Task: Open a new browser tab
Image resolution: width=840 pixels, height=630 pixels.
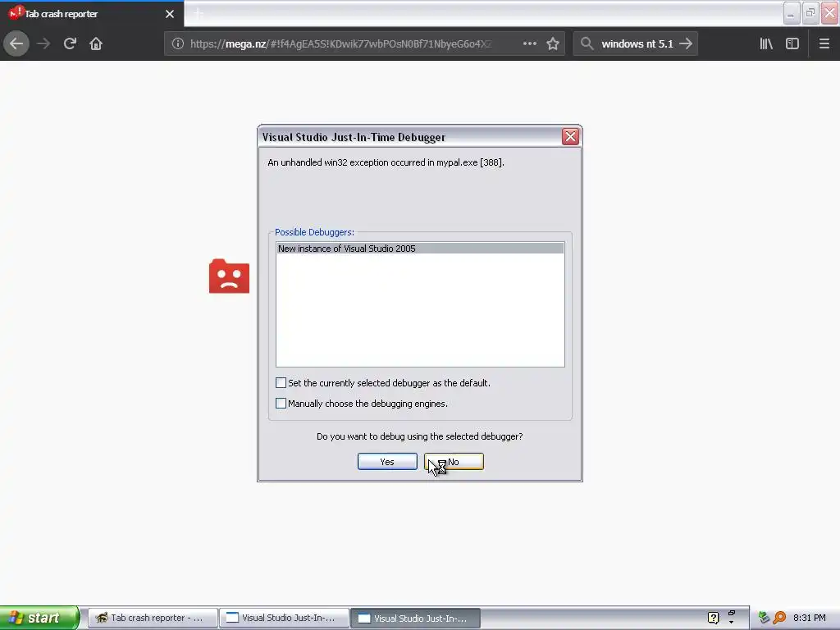Action: coord(199,14)
